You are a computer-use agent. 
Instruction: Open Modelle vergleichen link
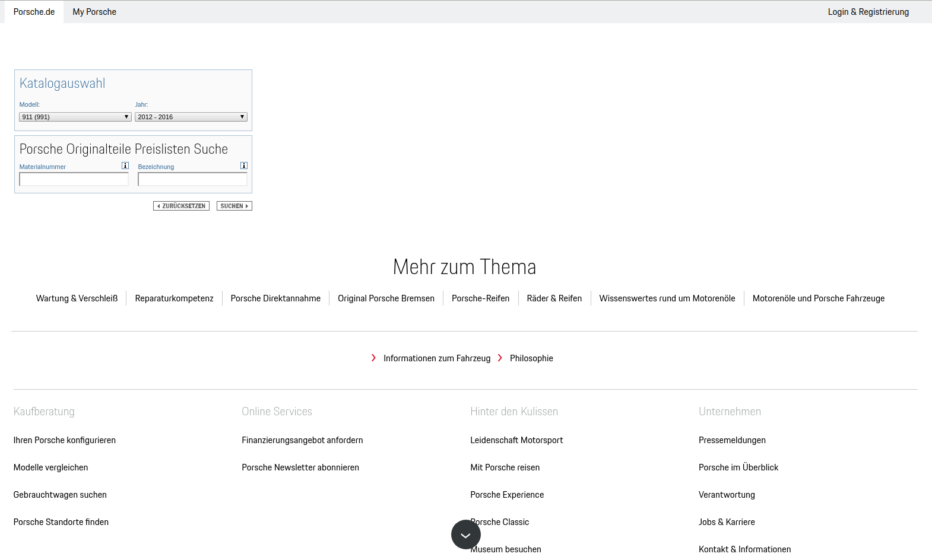coord(50,467)
